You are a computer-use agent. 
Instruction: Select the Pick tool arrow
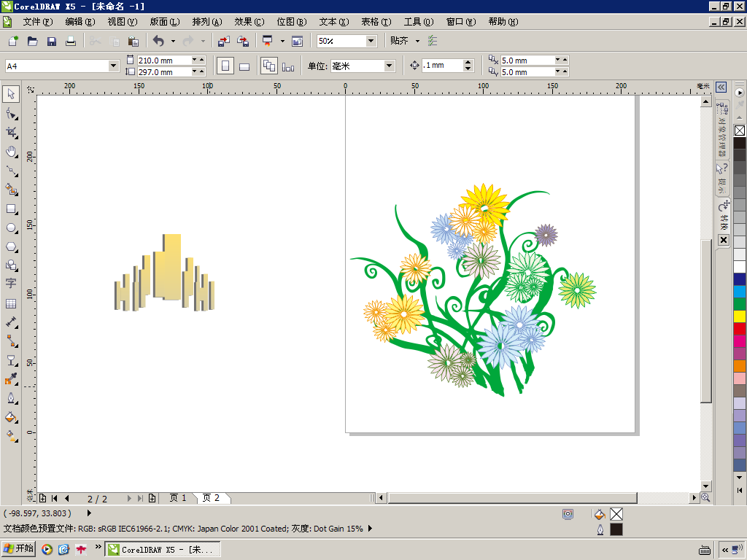pos(11,94)
